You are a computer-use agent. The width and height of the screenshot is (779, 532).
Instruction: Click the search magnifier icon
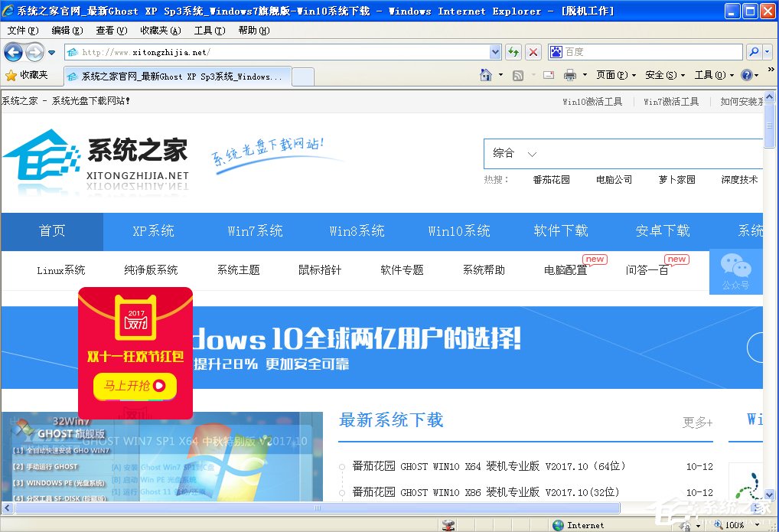[x=754, y=53]
